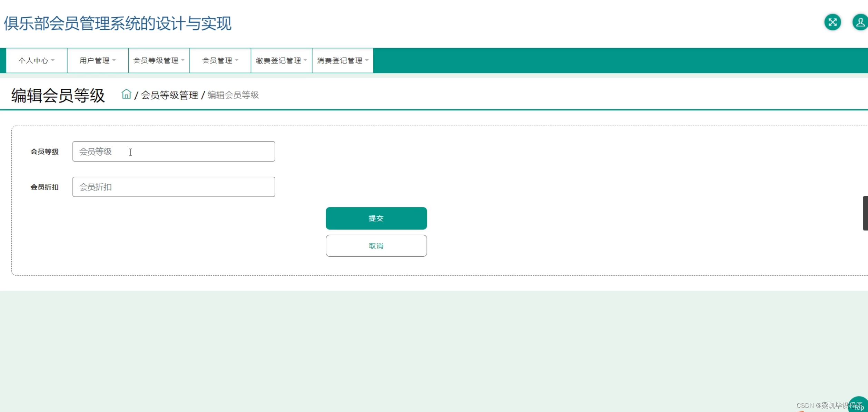Click the 提交 submit button
Viewport: 868px width, 412px height.
click(376, 218)
